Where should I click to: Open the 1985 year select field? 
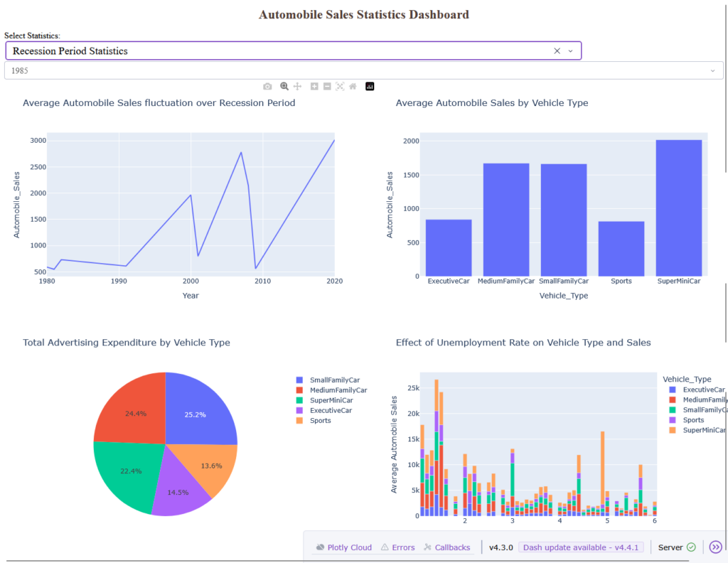(x=363, y=70)
